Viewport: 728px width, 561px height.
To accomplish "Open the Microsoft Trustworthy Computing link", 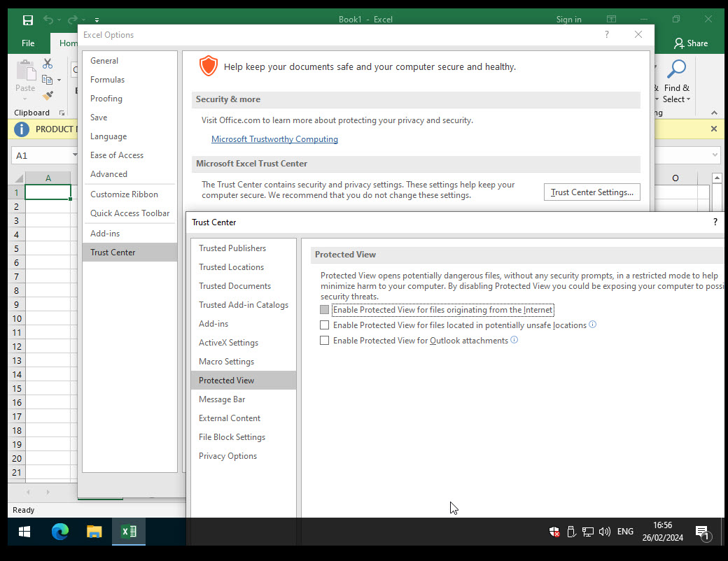I will click(274, 139).
